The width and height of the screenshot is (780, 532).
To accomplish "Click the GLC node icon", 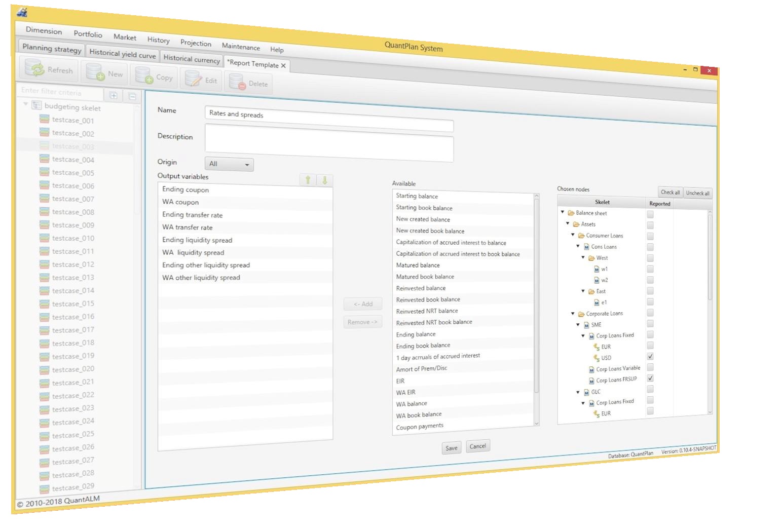I will click(586, 392).
